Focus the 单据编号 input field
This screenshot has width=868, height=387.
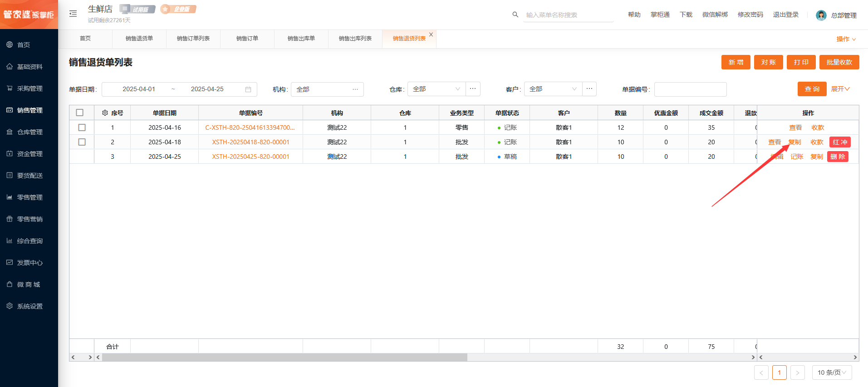coord(690,89)
